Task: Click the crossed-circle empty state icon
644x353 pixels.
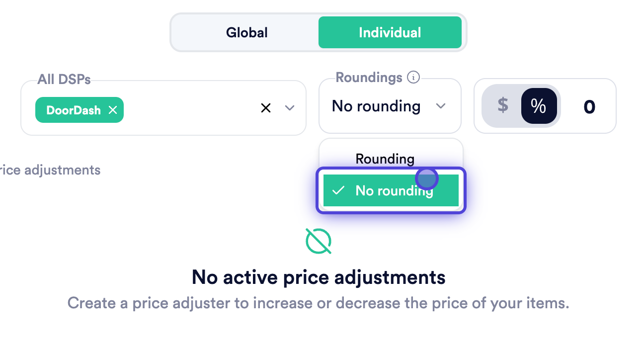Action: click(x=319, y=241)
